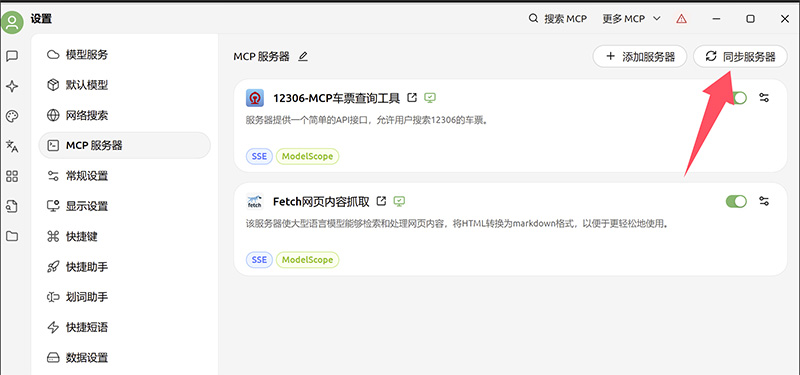Open the mini apps grid sidebar icon

(x=12, y=177)
